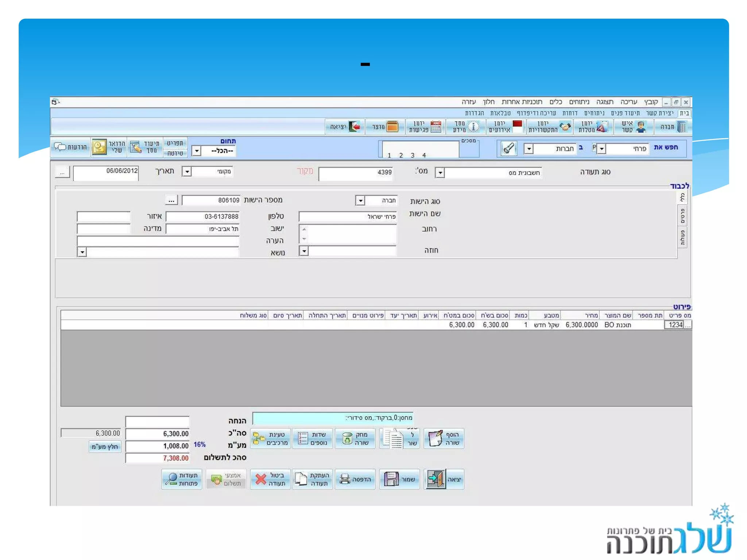Open תעודות פתוחות open documents button
747x560 pixels.
click(x=182, y=479)
